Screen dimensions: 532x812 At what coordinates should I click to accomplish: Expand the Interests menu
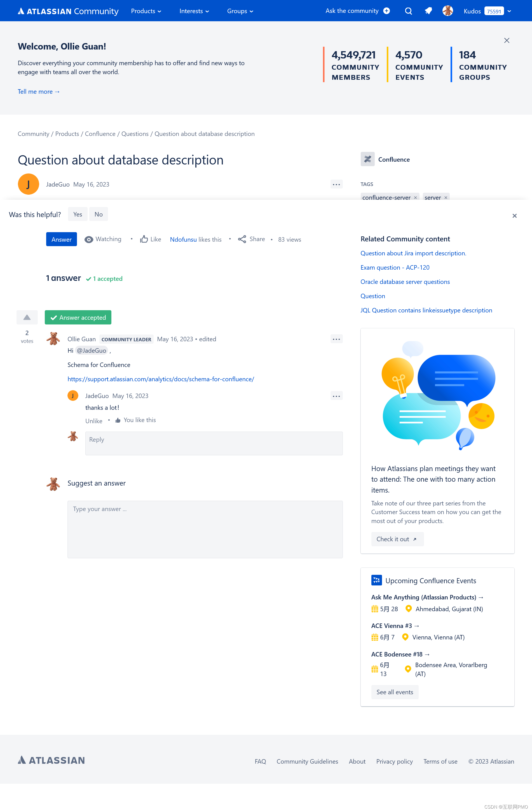click(194, 11)
